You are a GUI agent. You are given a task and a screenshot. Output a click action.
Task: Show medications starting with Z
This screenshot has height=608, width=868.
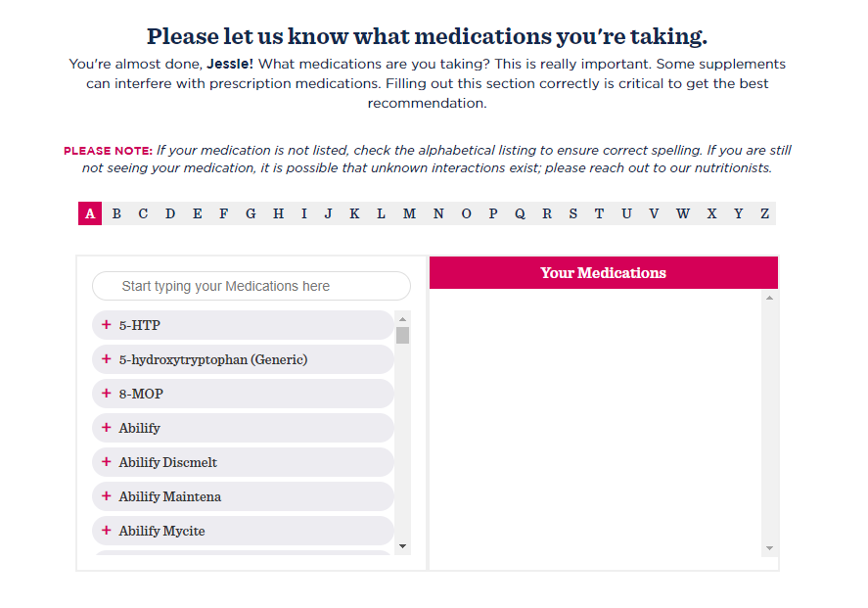point(764,213)
